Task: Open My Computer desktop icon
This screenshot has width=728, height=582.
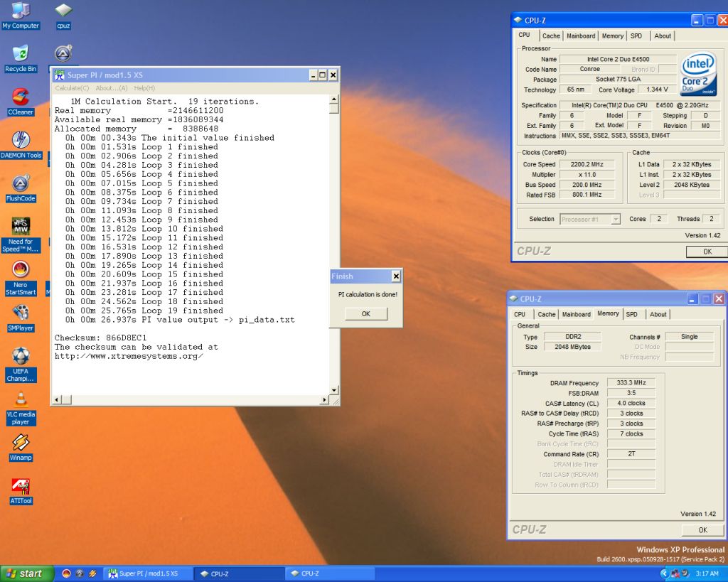Action: coord(21,16)
